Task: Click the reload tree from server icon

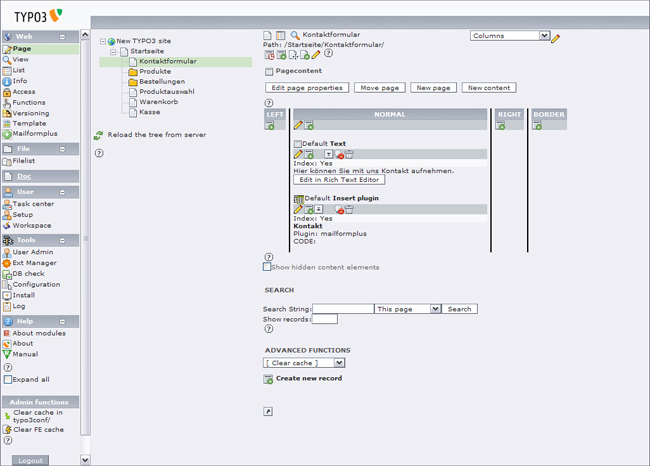Action: [x=99, y=135]
